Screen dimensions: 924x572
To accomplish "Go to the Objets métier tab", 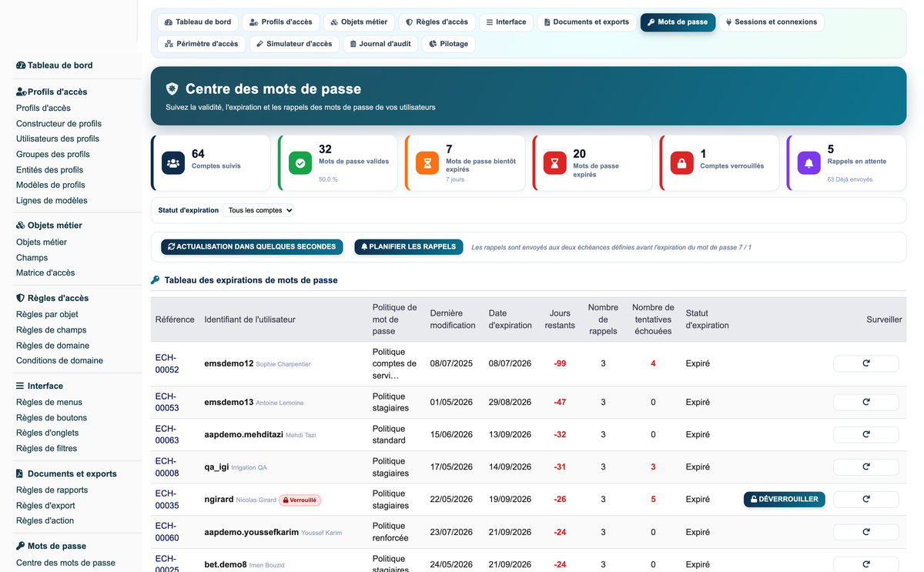I will pos(360,22).
